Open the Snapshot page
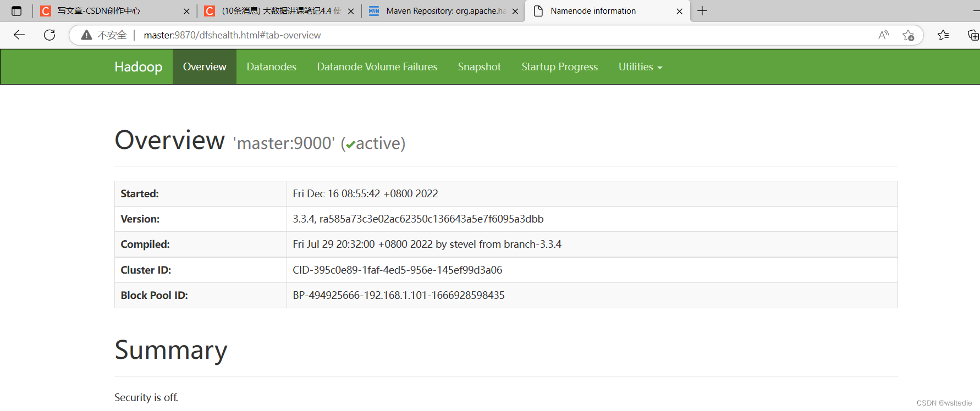Screen dimensions: 980x411 coord(480,66)
